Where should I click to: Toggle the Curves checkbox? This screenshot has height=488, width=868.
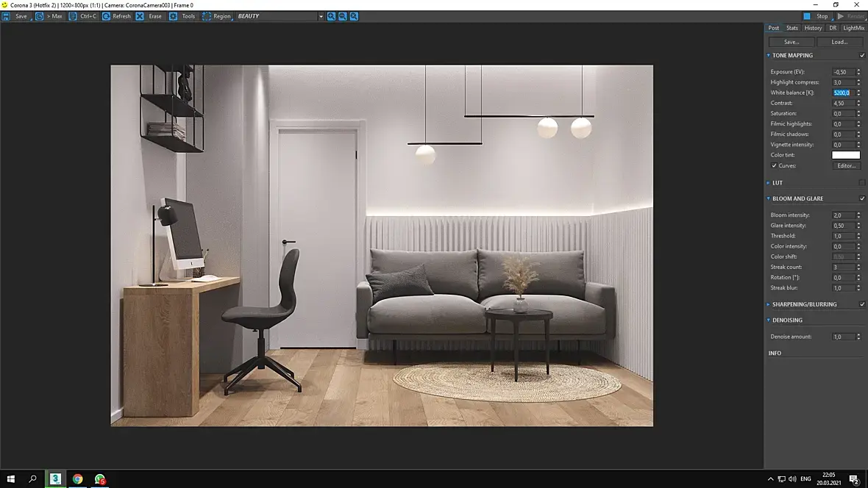(774, 165)
